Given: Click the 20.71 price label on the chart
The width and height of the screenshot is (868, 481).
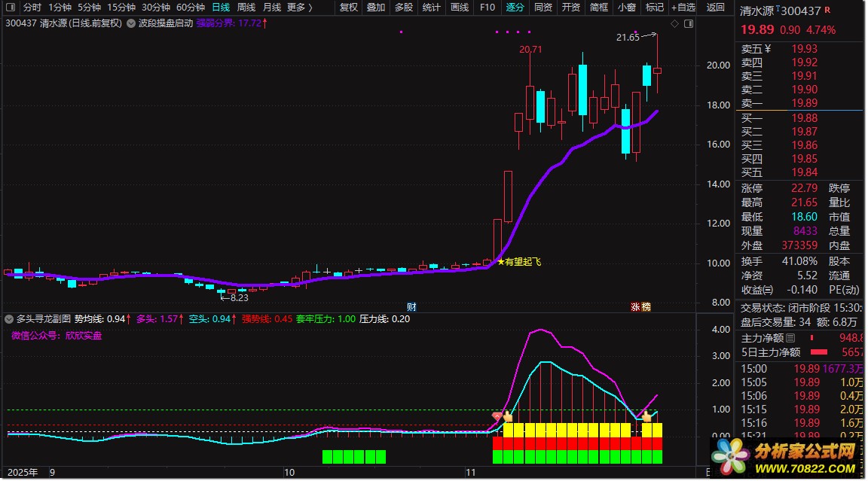Looking at the screenshot, I should pos(530,49).
